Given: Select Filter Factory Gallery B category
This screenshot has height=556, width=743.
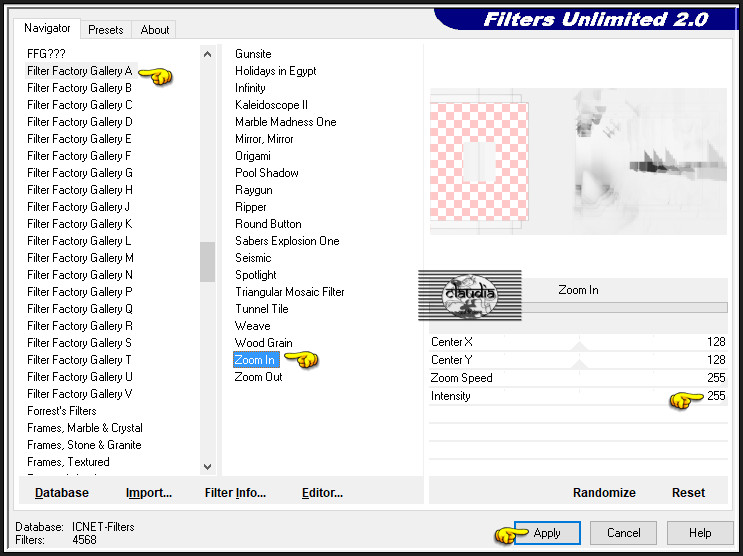Looking at the screenshot, I should click(79, 88).
